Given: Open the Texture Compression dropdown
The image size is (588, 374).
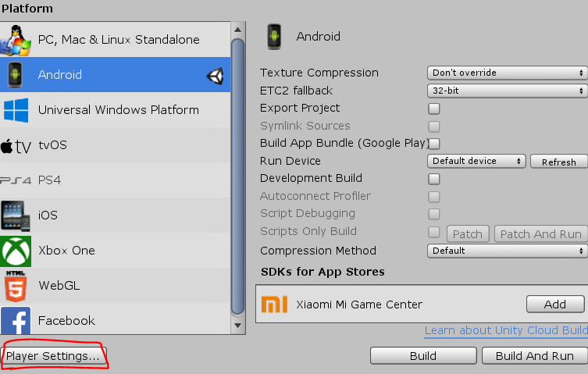Looking at the screenshot, I should click(x=508, y=73).
